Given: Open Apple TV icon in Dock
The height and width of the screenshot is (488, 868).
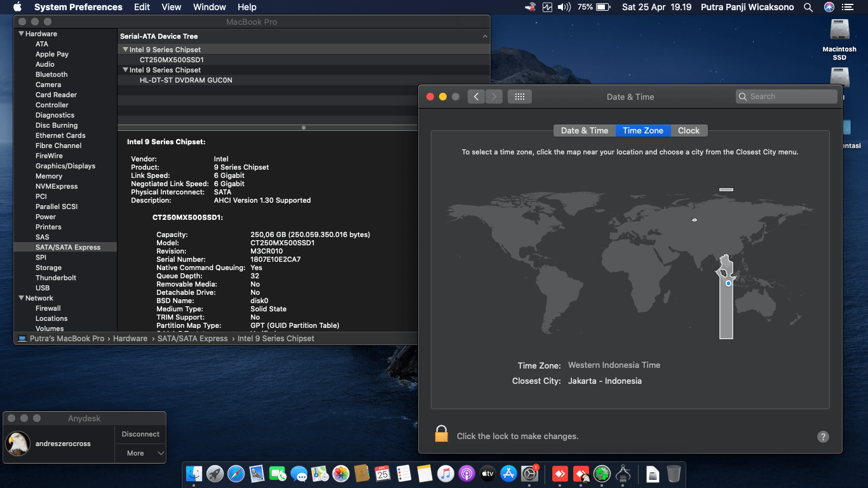Looking at the screenshot, I should pyautogui.click(x=487, y=473).
